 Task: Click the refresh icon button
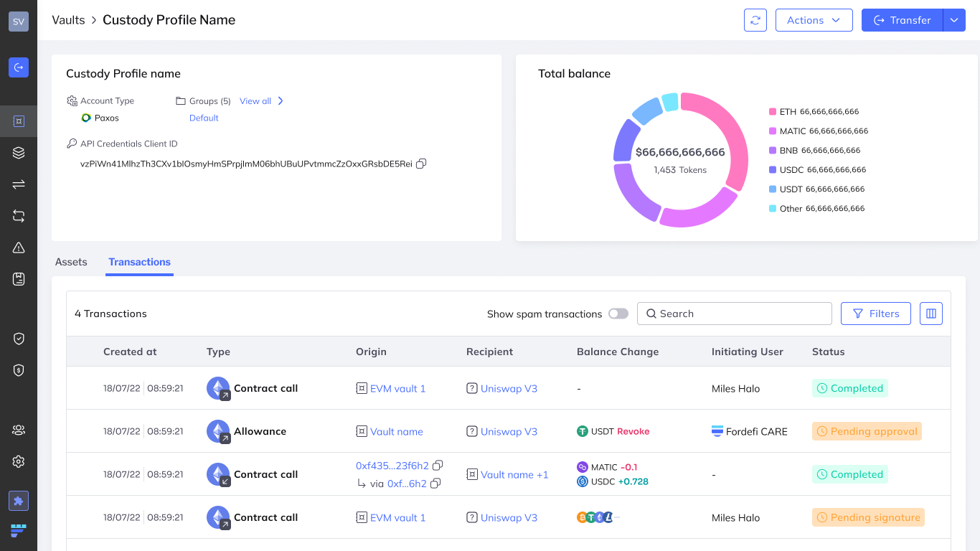[755, 20]
